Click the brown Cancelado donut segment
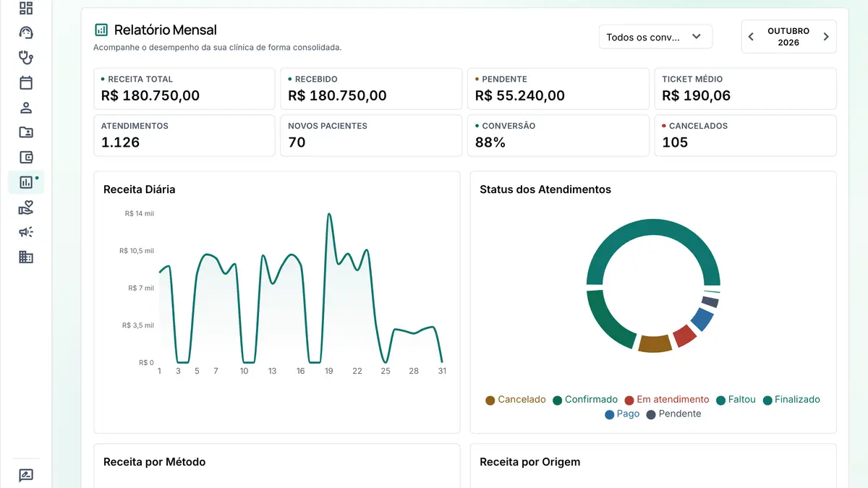 coord(655,343)
